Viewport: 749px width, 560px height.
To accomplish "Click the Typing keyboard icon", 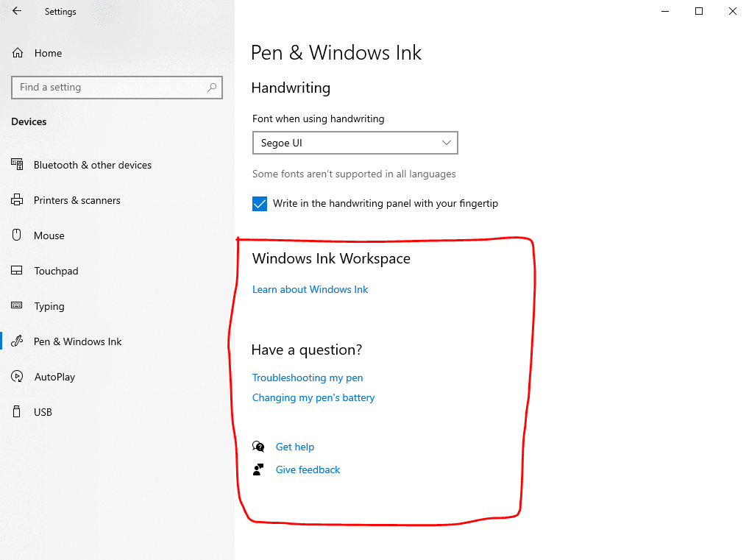I will 17,305.
